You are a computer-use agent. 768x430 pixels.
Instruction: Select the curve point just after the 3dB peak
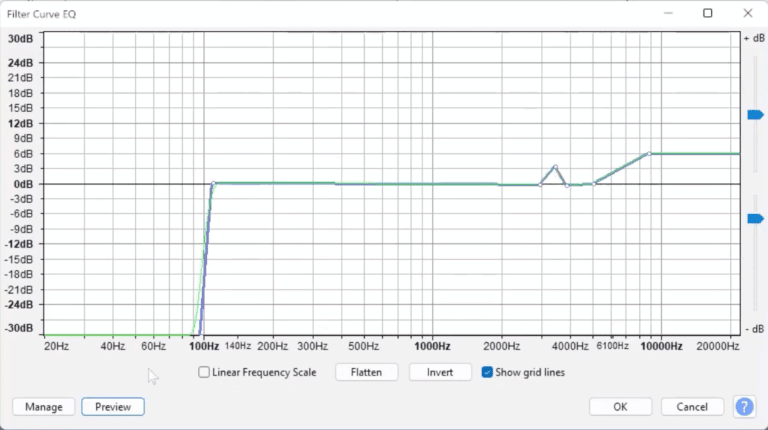click(567, 186)
